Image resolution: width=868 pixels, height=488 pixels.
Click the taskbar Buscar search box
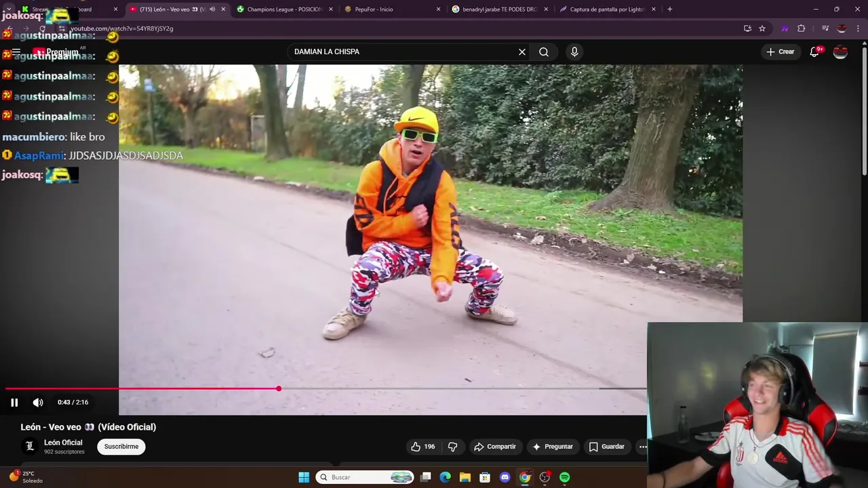[x=365, y=477]
